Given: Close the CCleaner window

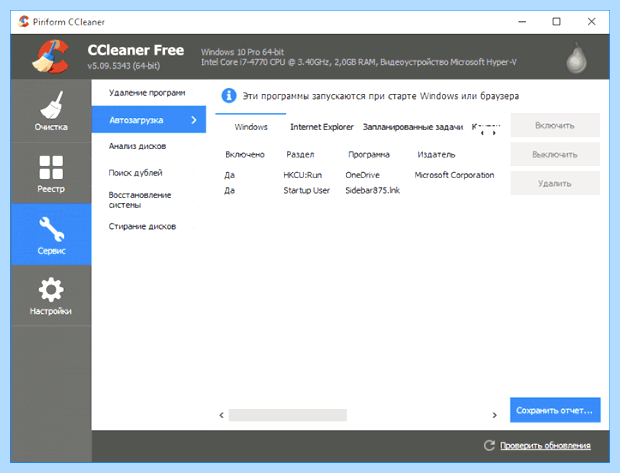Looking at the screenshot, I should coord(592,22).
